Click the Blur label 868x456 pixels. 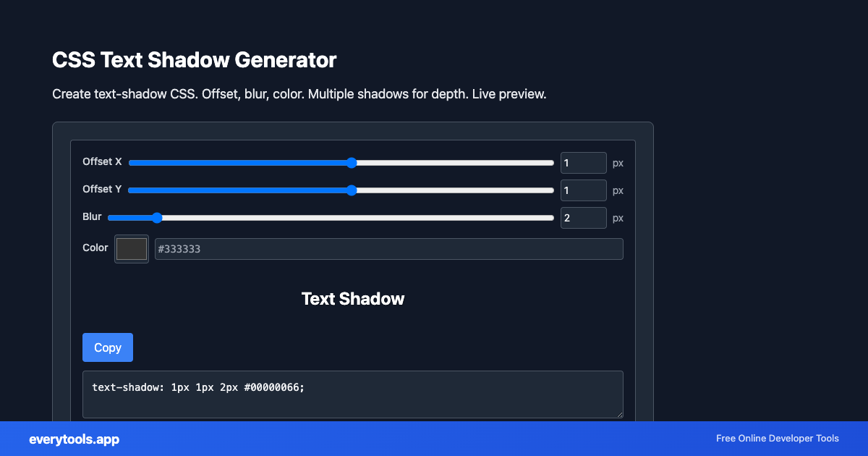tap(92, 216)
